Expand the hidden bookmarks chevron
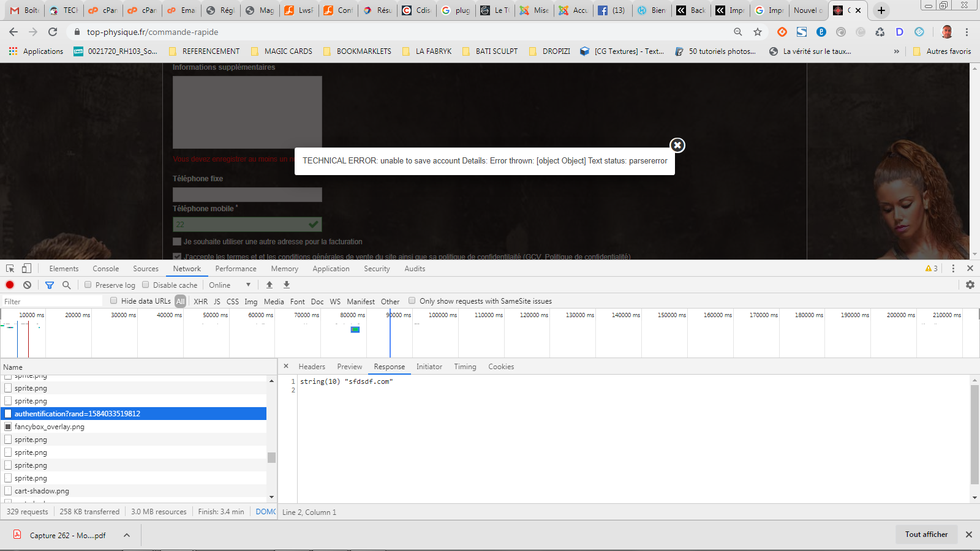Image resolution: width=980 pixels, height=551 pixels. point(897,51)
